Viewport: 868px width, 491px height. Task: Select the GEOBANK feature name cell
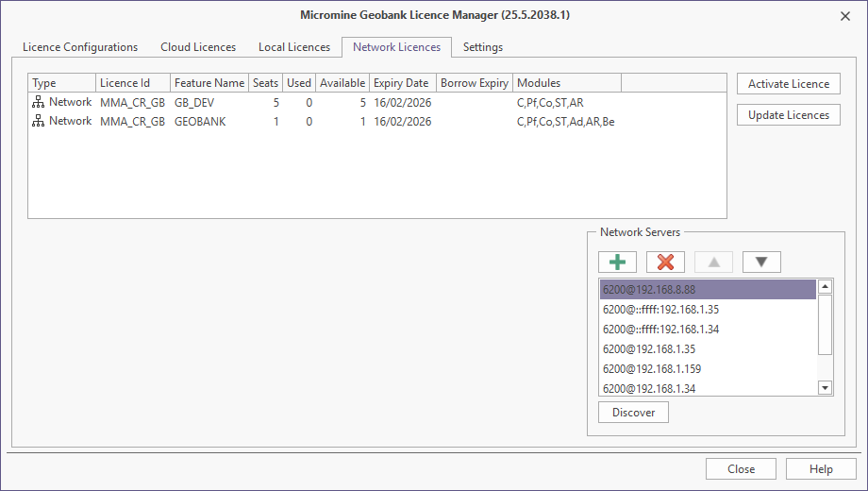point(200,122)
